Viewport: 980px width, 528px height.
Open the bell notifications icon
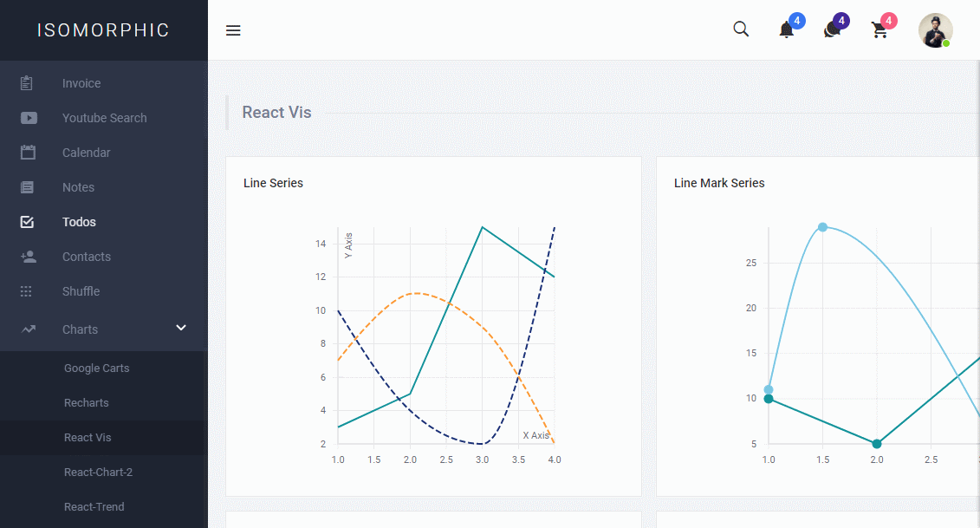786,30
